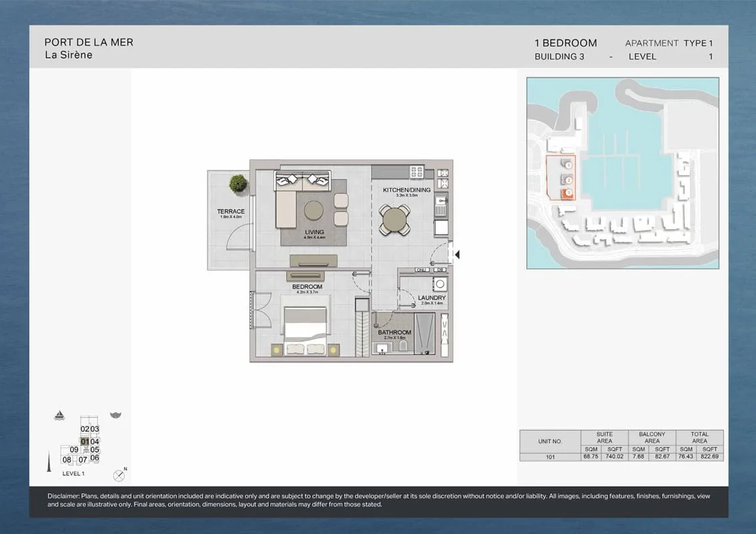Click the BUILDING 3 label
This screenshot has width=756, height=534.
pos(560,57)
